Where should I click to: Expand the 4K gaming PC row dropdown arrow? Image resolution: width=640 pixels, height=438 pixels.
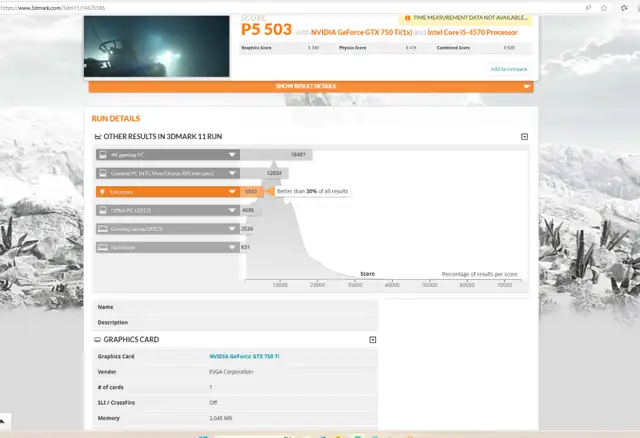tap(232, 155)
